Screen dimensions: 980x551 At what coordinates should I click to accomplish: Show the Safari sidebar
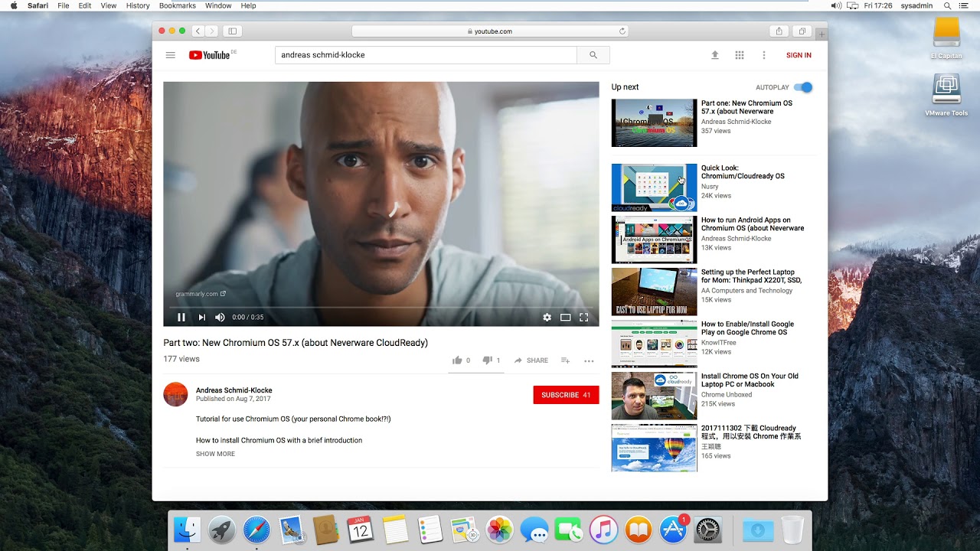233,31
